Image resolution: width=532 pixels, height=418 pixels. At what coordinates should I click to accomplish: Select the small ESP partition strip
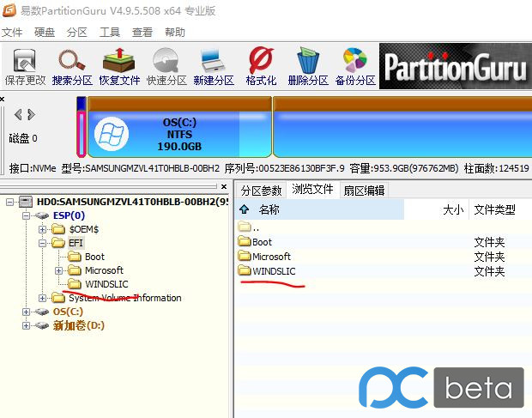click(x=82, y=127)
